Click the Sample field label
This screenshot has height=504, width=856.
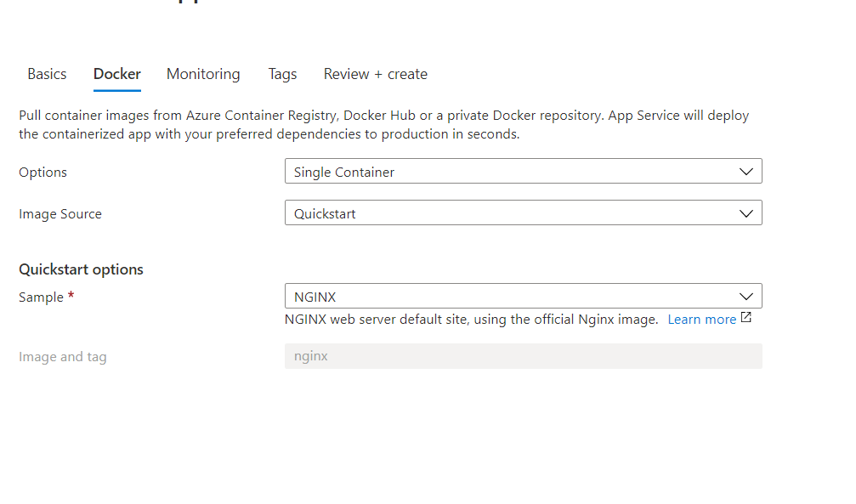[x=42, y=297]
